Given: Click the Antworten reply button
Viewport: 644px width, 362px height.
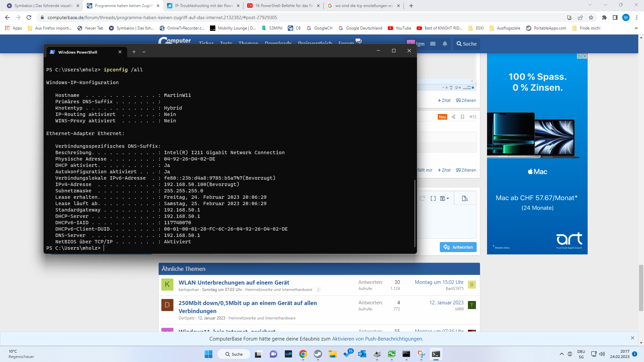Looking at the screenshot, I should pyautogui.click(x=458, y=247).
